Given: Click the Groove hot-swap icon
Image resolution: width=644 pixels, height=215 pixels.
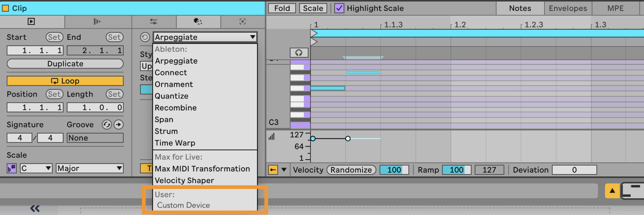Looking at the screenshot, I should (107, 125).
